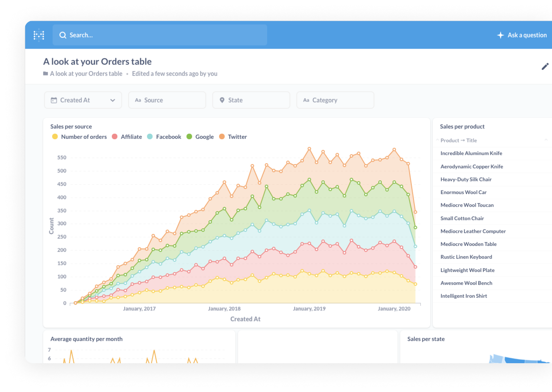This screenshot has height=392, width=552.
Task: Click the Aa icon in the Source filter
Action: tap(138, 100)
